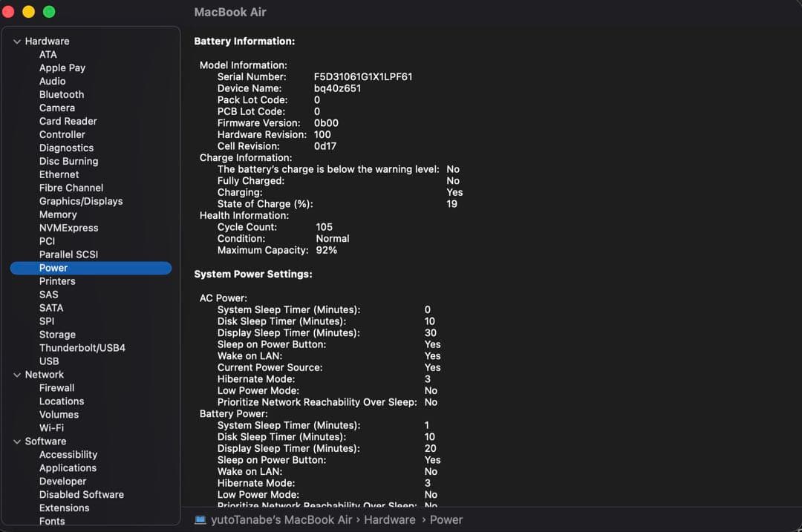The image size is (802, 532).
Task: Select SPI in the sidebar
Action: tap(47, 321)
